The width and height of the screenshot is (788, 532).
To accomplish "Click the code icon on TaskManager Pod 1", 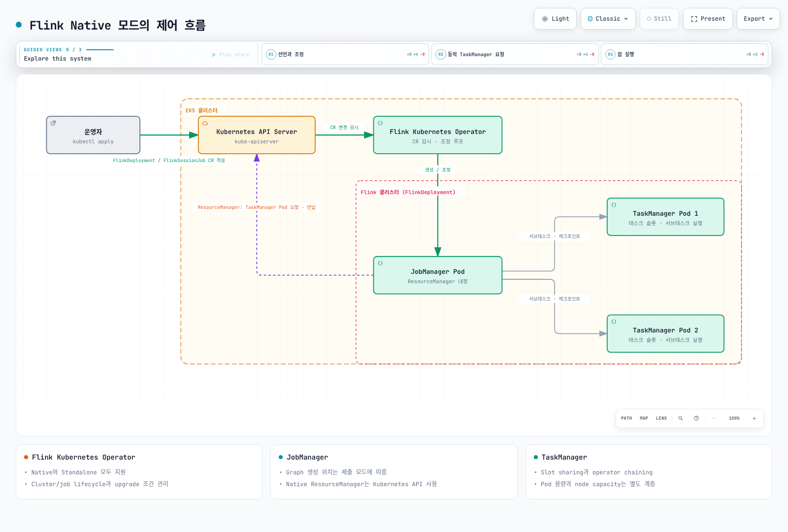I will click(614, 205).
